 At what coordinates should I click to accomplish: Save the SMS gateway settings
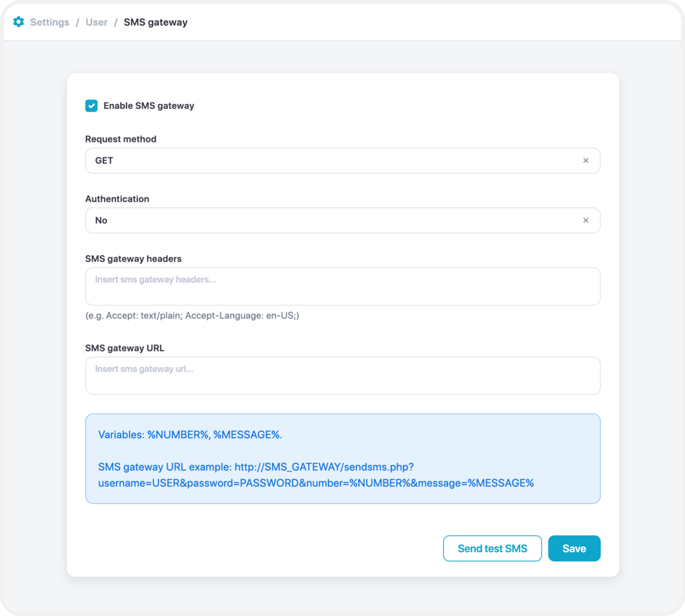[x=574, y=548]
